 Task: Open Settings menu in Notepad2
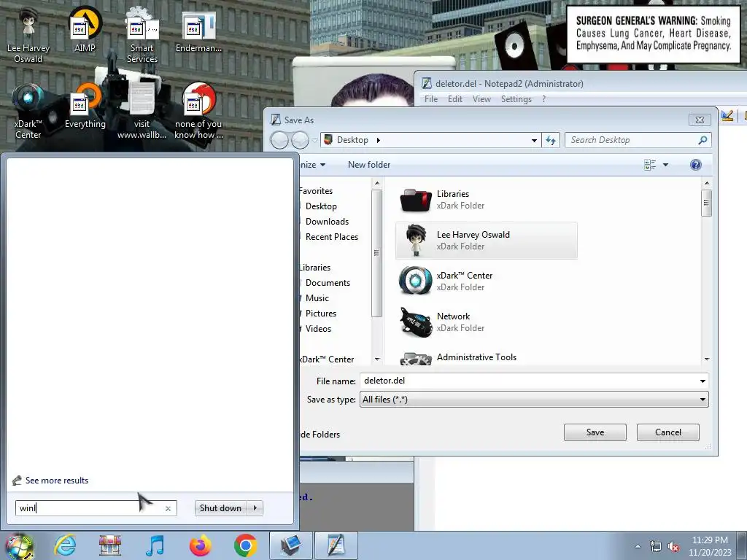pyautogui.click(x=516, y=99)
